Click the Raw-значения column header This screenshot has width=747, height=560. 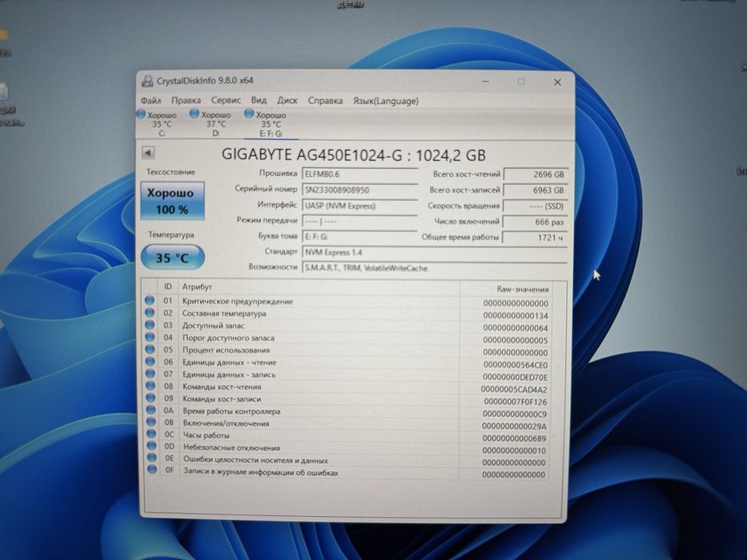pos(523,289)
